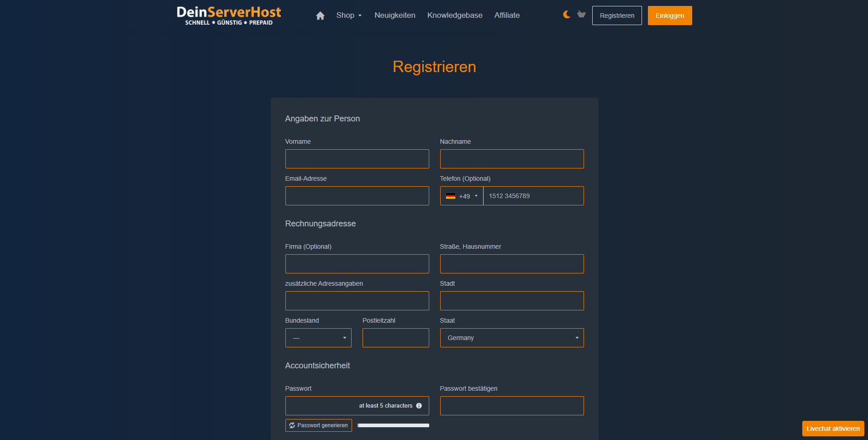This screenshot has height=440, width=868.
Task: Open the Bundesland dropdown
Action: coord(318,338)
